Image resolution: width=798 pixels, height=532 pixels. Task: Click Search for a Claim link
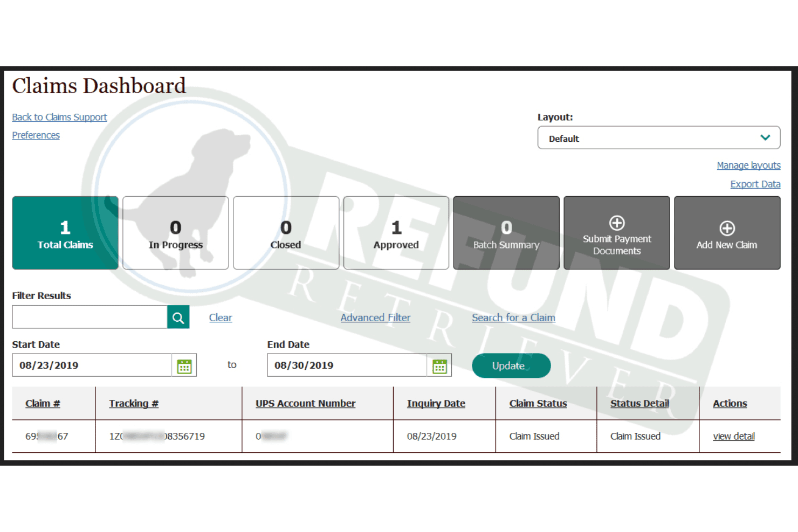coord(513,318)
